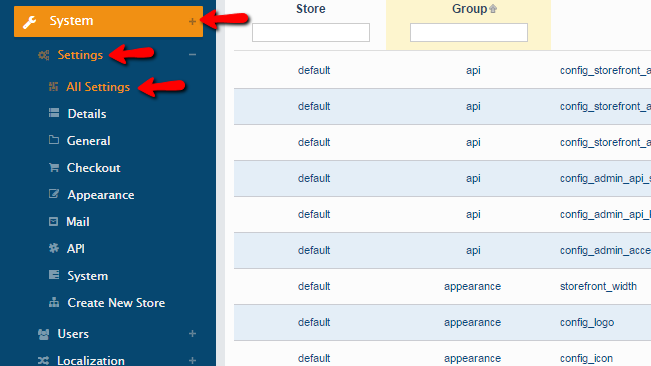
Task: Select Create New Store
Action: [x=116, y=303]
